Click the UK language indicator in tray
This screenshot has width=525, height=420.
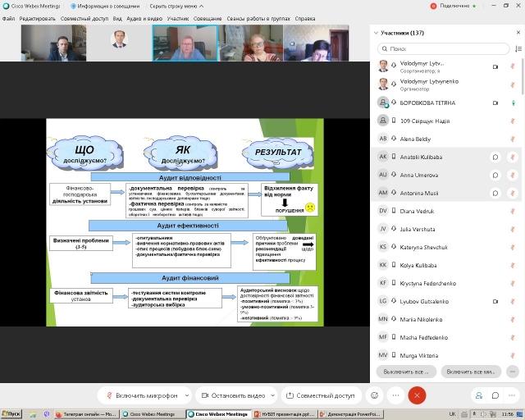coord(452,414)
